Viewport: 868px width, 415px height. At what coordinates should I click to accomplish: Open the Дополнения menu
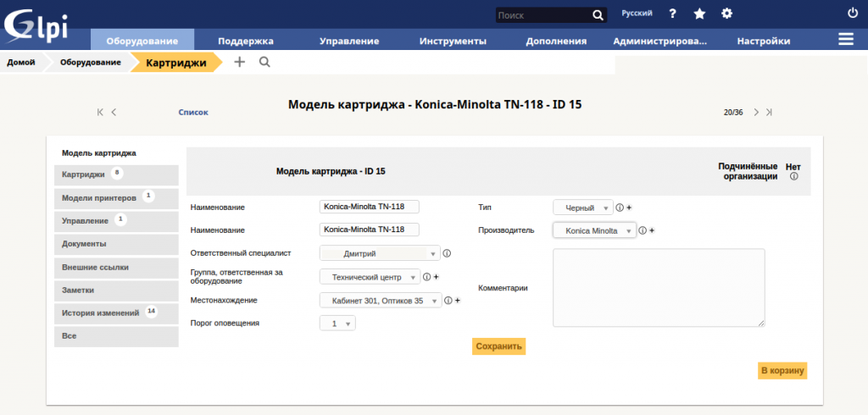[x=556, y=41]
